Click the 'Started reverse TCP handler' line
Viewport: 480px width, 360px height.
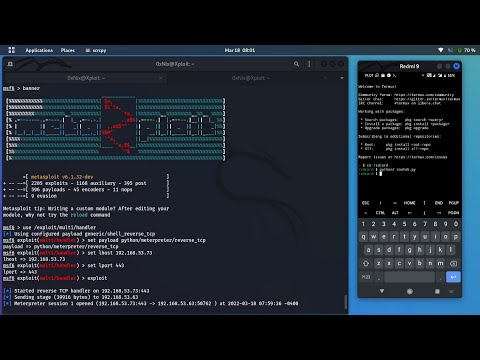click(x=76, y=291)
